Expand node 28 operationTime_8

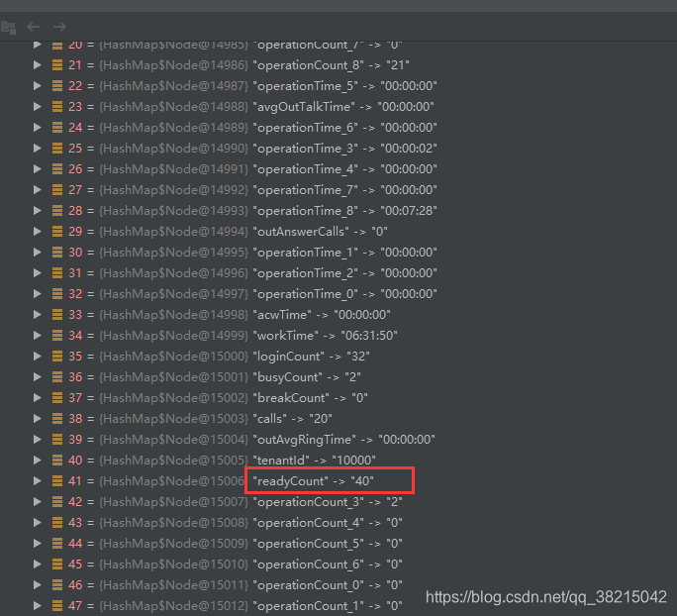[38, 210]
